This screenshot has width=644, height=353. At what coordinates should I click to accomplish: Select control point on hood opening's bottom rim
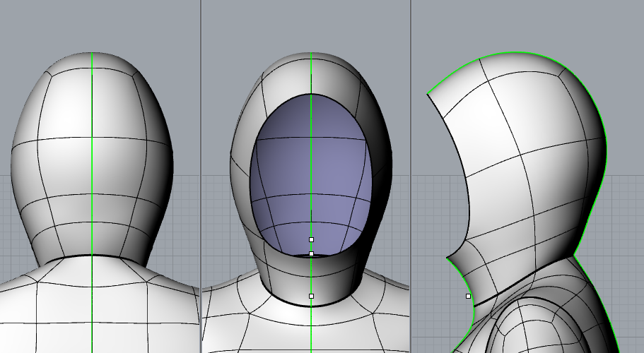[311, 253]
